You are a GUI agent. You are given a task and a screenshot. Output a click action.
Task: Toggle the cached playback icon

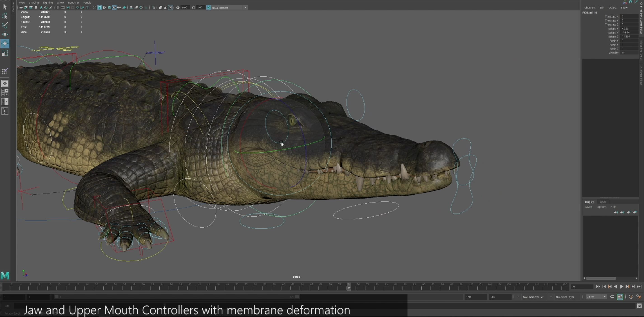coord(620,297)
